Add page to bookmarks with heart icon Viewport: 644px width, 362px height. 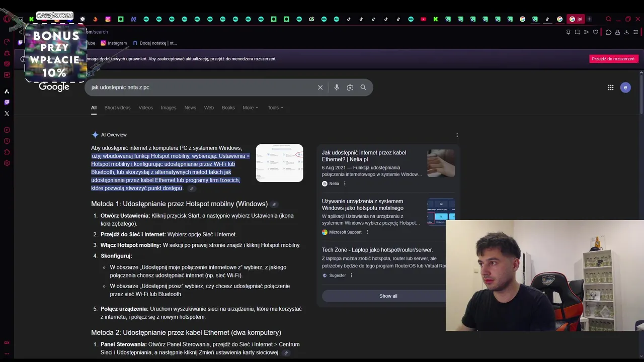(x=596, y=32)
